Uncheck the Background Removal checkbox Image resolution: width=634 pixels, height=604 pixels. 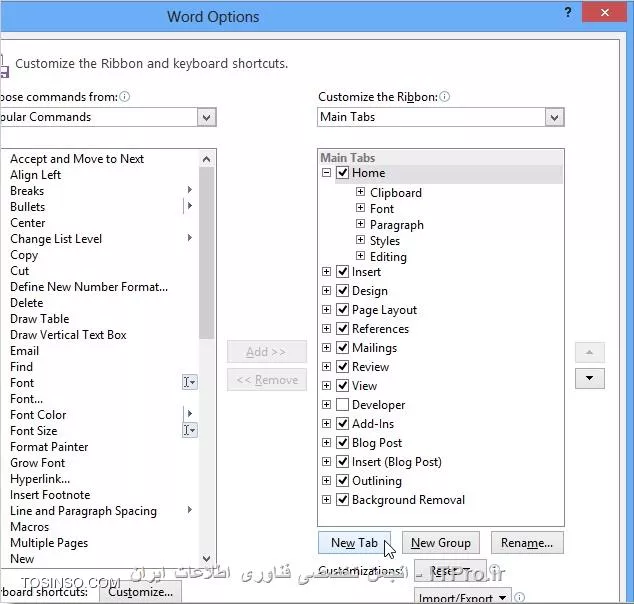[342, 499]
